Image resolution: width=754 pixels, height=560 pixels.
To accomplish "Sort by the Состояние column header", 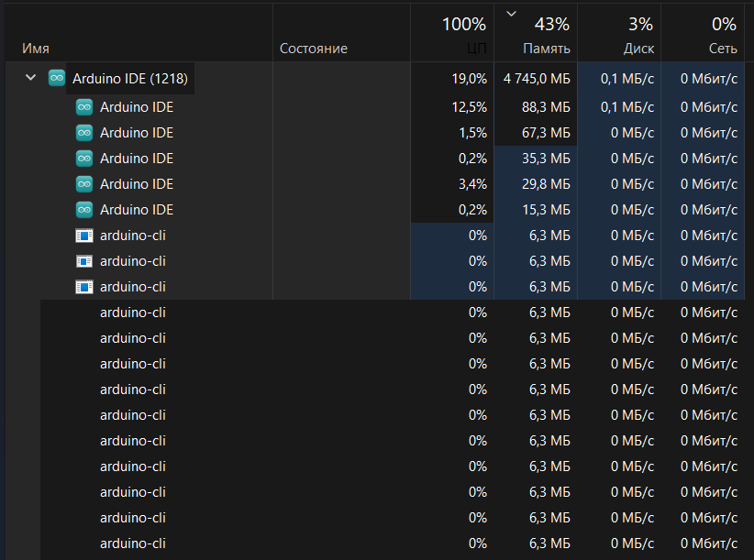I will pos(313,49).
